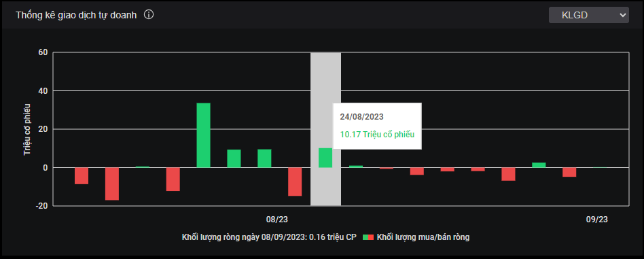The image size is (644, 259).
Task: Click the first red bar on the left
Action: (82, 176)
